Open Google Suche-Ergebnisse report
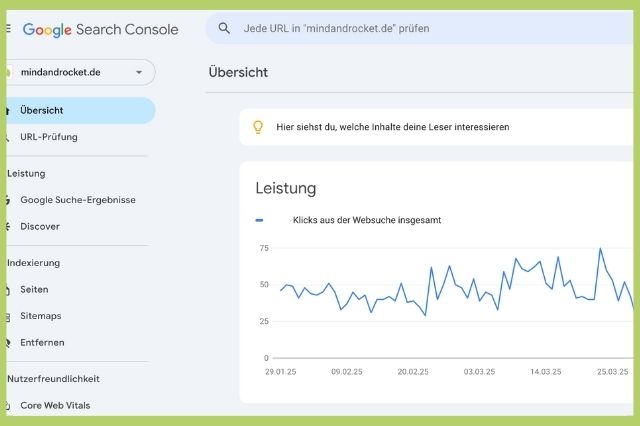 coord(78,200)
